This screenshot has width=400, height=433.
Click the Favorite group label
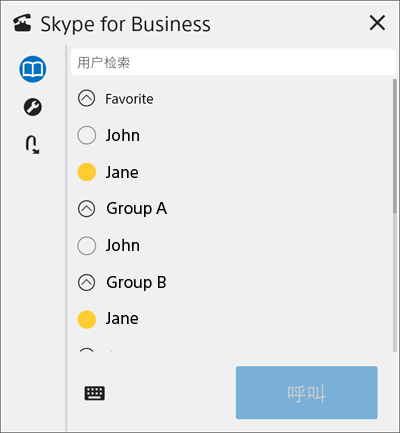point(129,99)
